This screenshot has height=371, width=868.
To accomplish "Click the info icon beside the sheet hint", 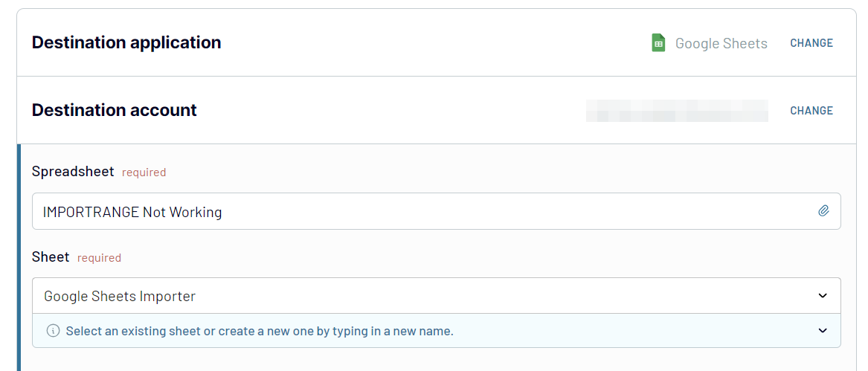I will pyautogui.click(x=53, y=331).
